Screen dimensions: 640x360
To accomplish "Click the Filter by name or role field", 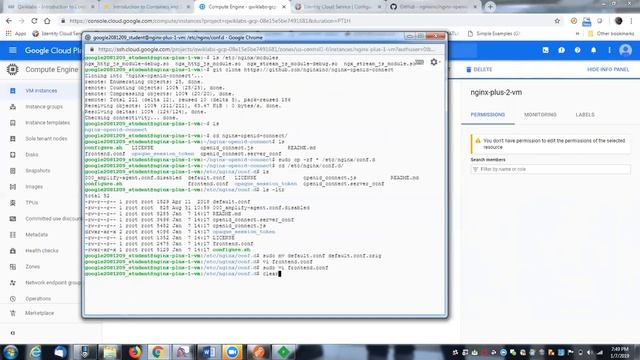I will pyautogui.click(x=551, y=169).
